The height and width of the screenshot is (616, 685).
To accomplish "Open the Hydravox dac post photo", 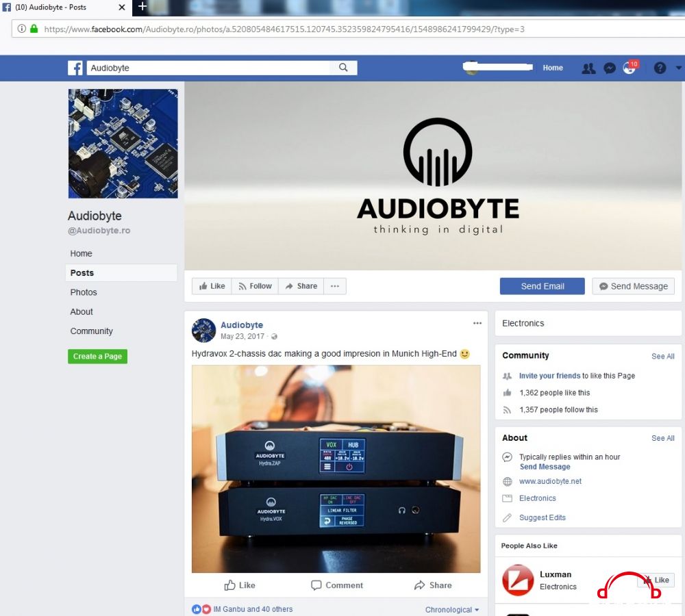I will (x=336, y=469).
